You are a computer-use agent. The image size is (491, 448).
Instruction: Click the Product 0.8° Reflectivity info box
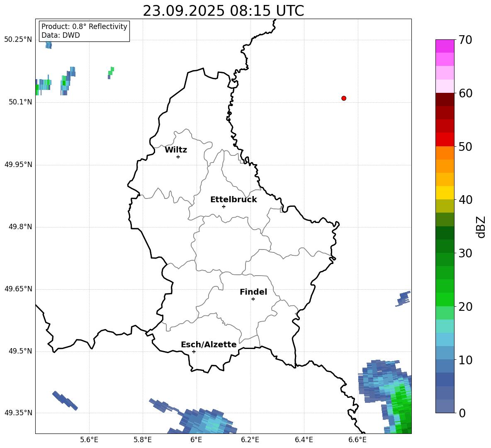(x=84, y=31)
